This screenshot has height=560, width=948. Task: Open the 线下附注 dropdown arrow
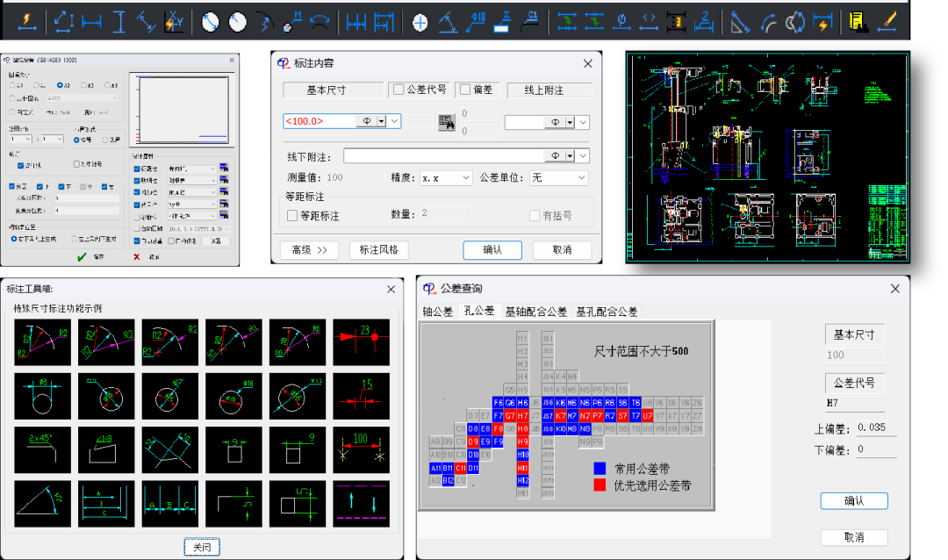click(583, 156)
